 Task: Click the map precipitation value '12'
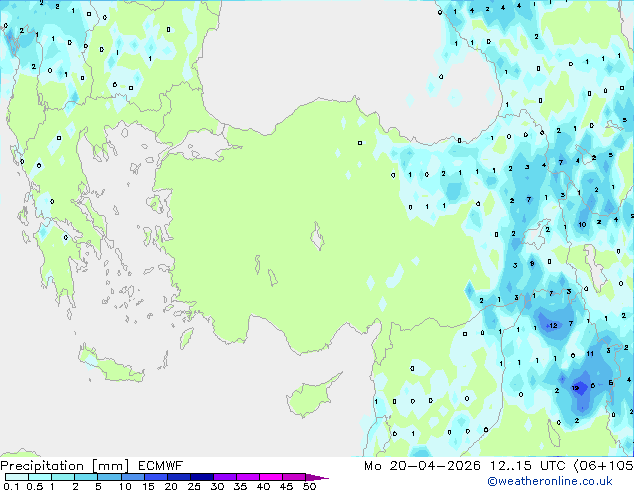[553, 325]
